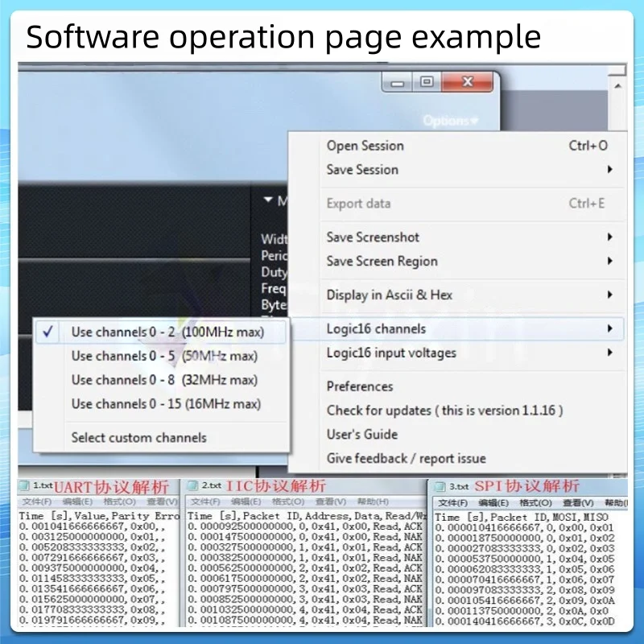Open 格式(O) menu in 2.txt window
Image resolution: width=644 pixels, height=644 pixels.
288,502
